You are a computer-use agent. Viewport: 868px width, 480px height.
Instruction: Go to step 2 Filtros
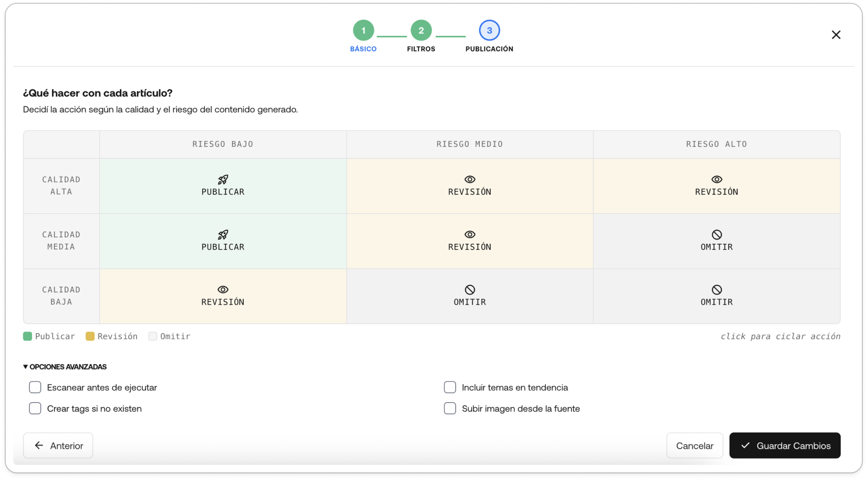click(x=421, y=31)
